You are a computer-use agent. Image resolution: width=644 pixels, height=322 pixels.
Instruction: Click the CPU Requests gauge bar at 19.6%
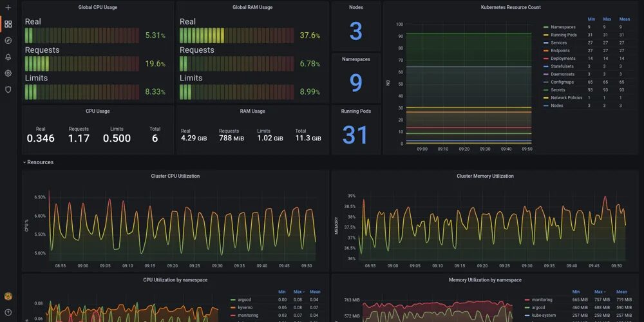click(82, 64)
